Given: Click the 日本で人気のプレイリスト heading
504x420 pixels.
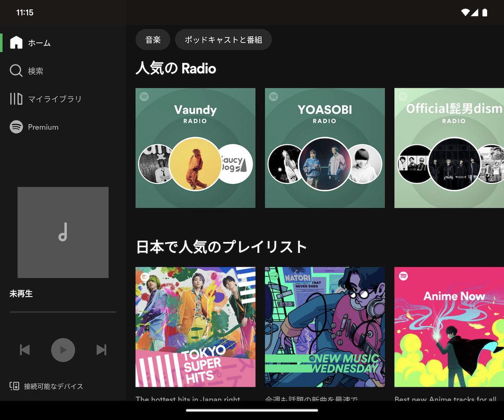Looking at the screenshot, I should 221,247.
